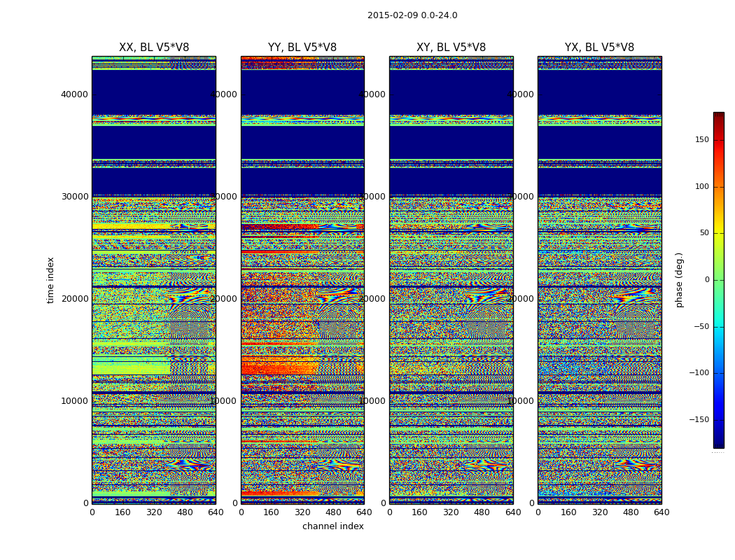Click the figure title "2015-02-09 0.0-24.0"
735x560 pixels.
point(412,15)
